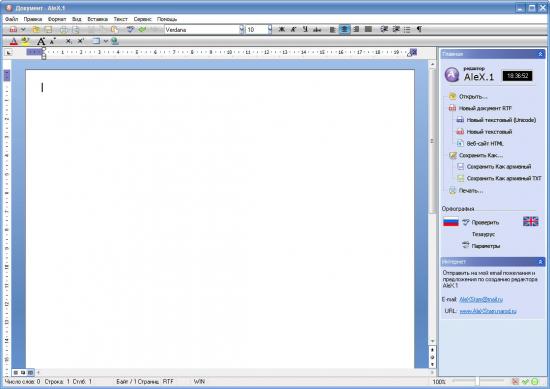Open the Вставка menu
This screenshot has width=550, height=389.
[x=98, y=19]
